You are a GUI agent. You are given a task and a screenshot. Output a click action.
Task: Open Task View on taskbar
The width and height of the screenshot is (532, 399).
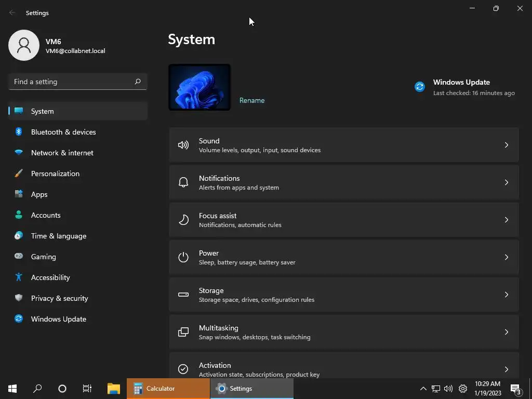coord(87,389)
